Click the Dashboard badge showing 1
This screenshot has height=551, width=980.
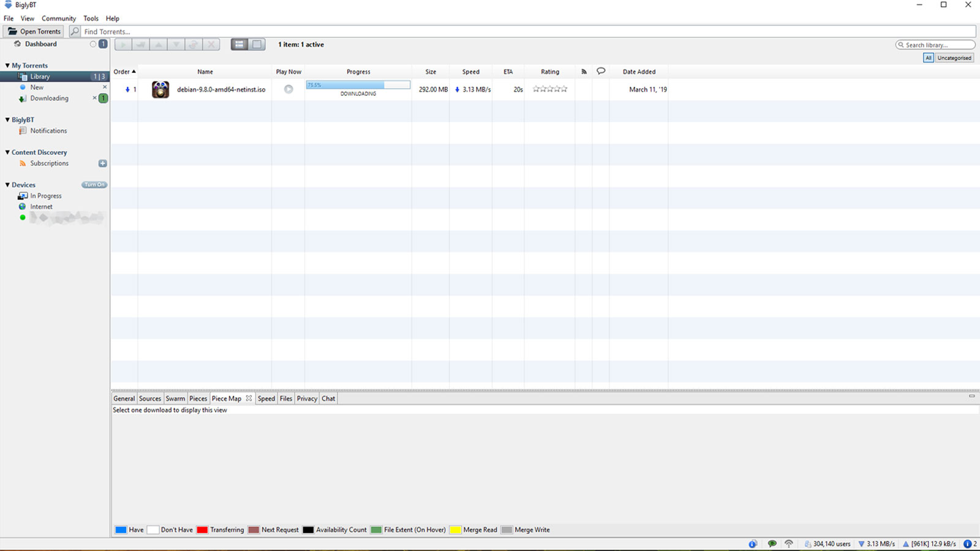click(103, 44)
